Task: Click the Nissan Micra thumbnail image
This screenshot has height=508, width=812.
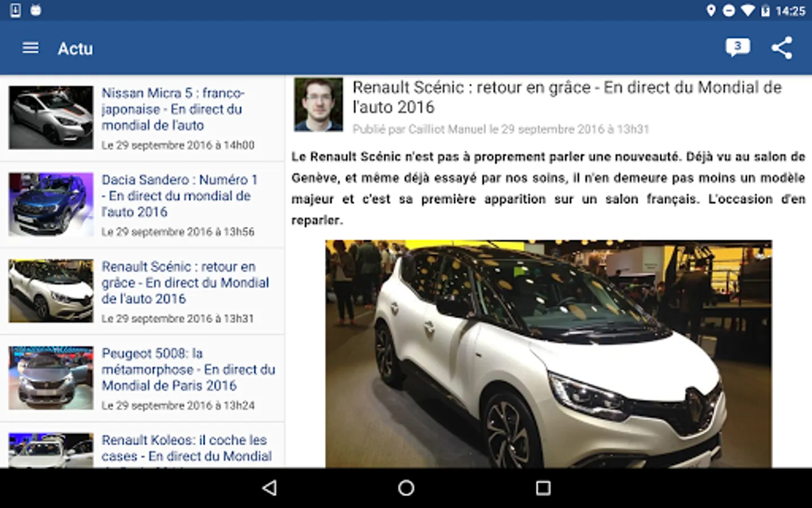Action: click(x=51, y=117)
